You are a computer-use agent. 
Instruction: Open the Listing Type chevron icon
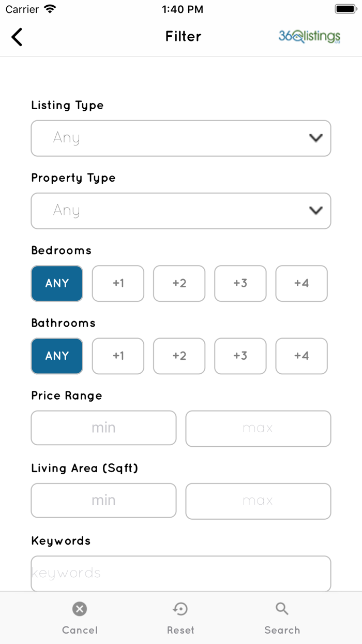[315, 138]
